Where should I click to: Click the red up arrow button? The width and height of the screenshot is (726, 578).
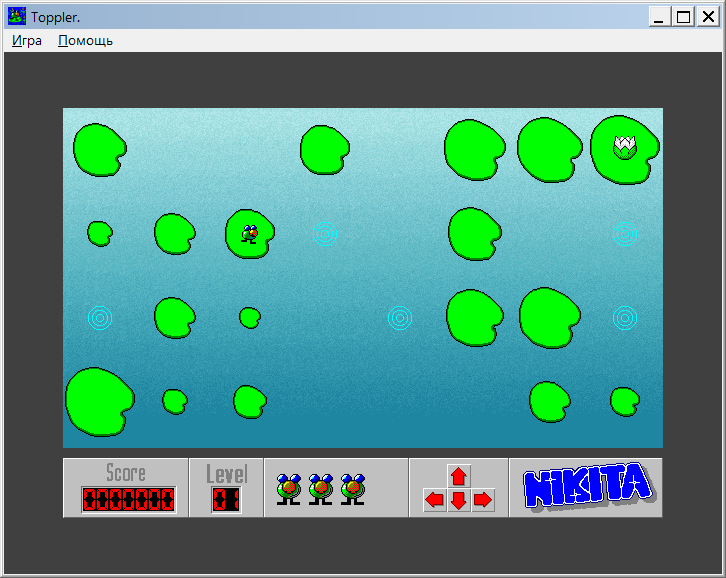(x=459, y=476)
